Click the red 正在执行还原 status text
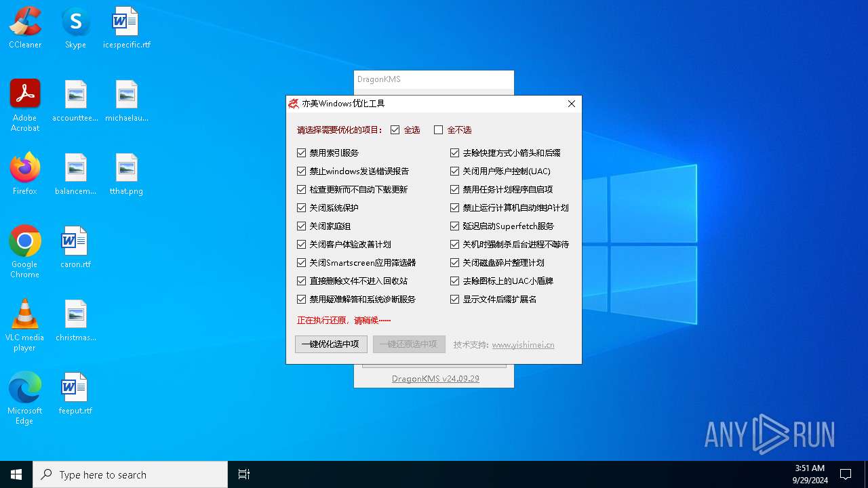This screenshot has height=488, width=868. [344, 321]
